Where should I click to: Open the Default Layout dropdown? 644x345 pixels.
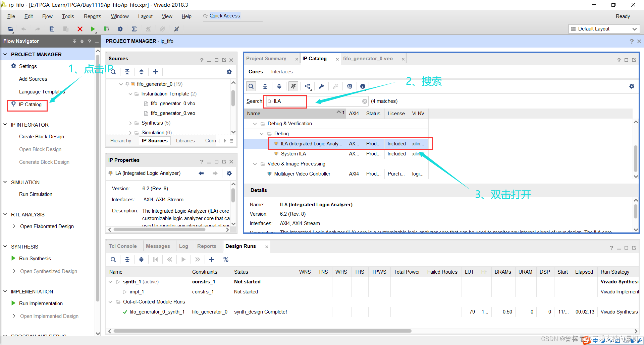[604, 29]
